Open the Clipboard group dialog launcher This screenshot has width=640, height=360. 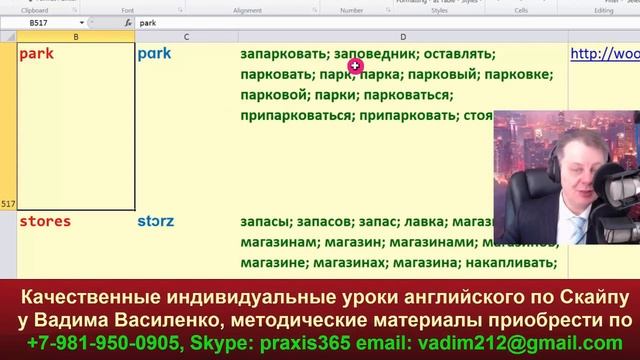pyautogui.click(x=75, y=10)
